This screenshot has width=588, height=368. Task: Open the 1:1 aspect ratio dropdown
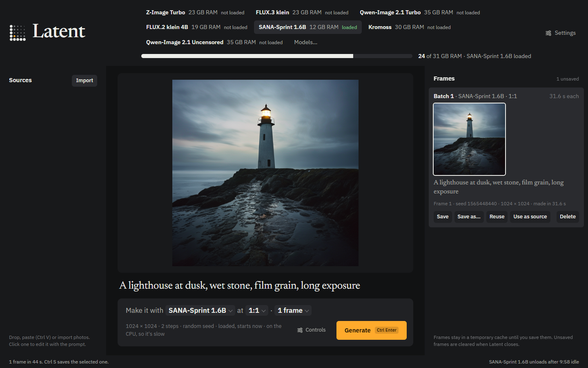click(257, 311)
